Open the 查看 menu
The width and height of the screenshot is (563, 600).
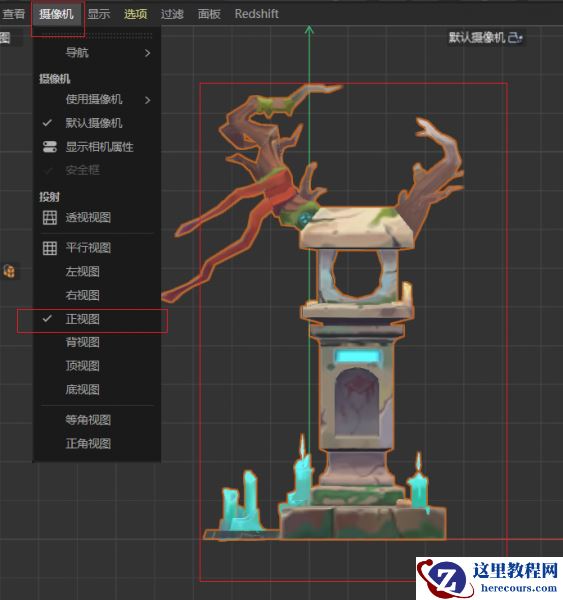coord(13,14)
